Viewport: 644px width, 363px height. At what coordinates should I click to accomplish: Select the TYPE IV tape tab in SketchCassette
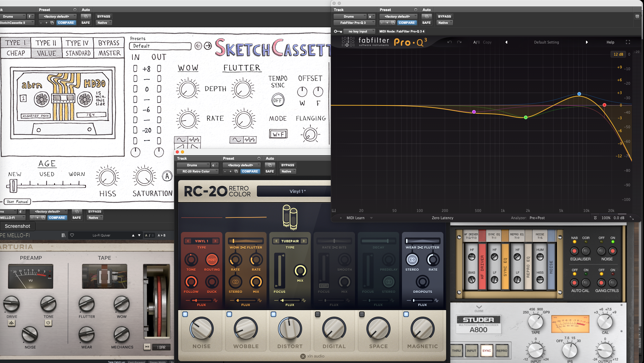click(x=77, y=43)
